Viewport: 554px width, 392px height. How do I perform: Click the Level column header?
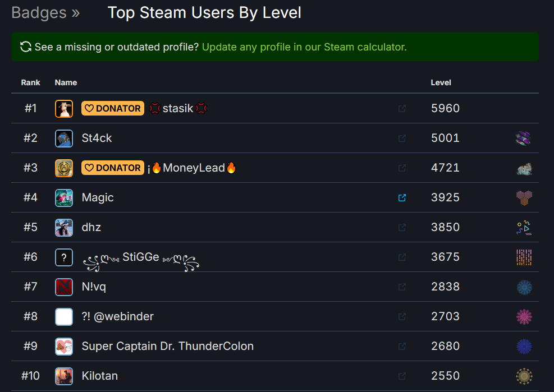[441, 82]
